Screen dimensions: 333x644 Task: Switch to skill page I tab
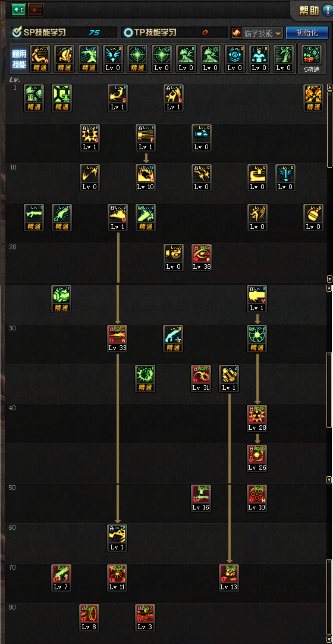point(18,10)
